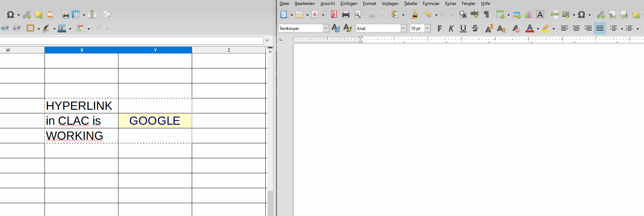Insert a bookmark (star icon) in Writer
Image resolution: width=644 pixels, height=216 pixels.
(636, 15)
